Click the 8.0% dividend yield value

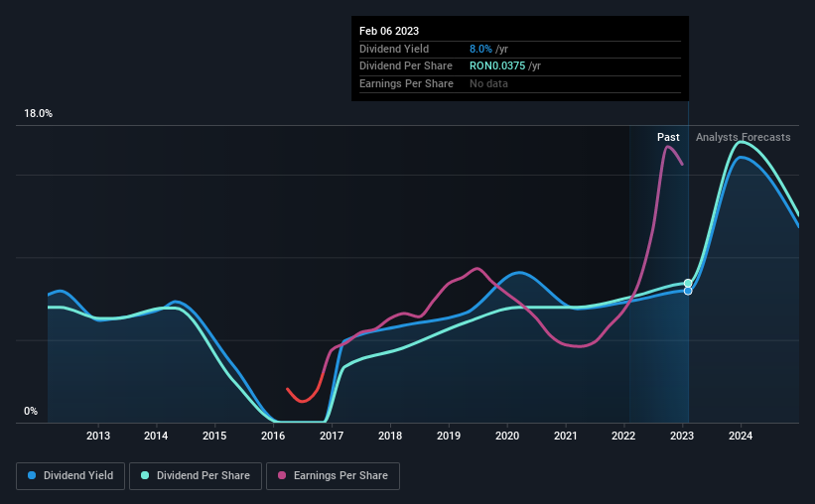tap(480, 49)
